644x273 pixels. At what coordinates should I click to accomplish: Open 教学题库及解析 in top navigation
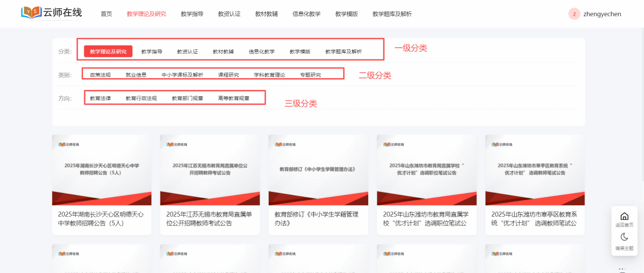(x=392, y=14)
